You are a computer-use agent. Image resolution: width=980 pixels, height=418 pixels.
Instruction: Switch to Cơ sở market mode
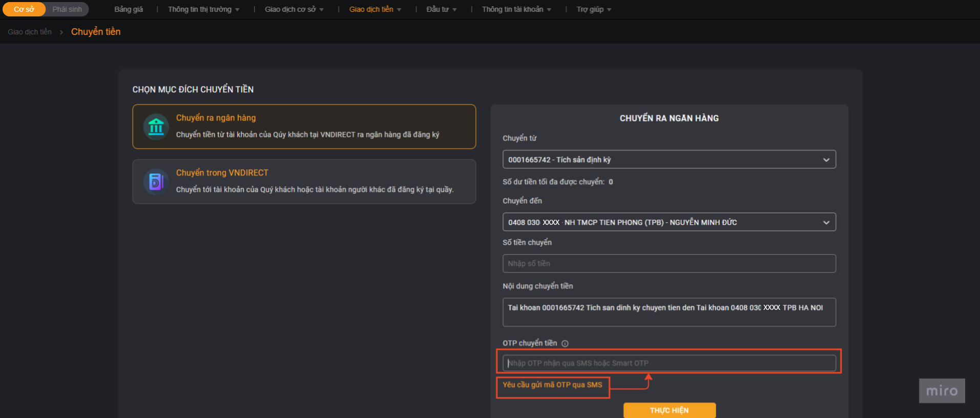pos(24,9)
